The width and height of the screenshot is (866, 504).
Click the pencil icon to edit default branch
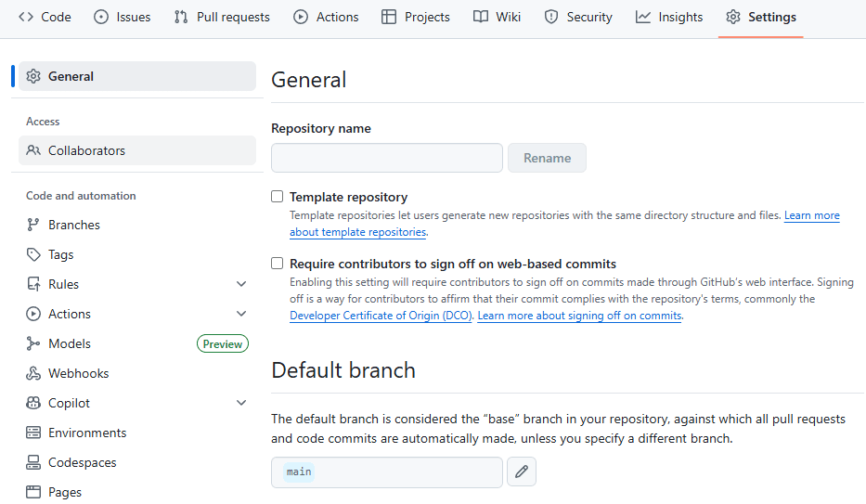pyautogui.click(x=522, y=472)
